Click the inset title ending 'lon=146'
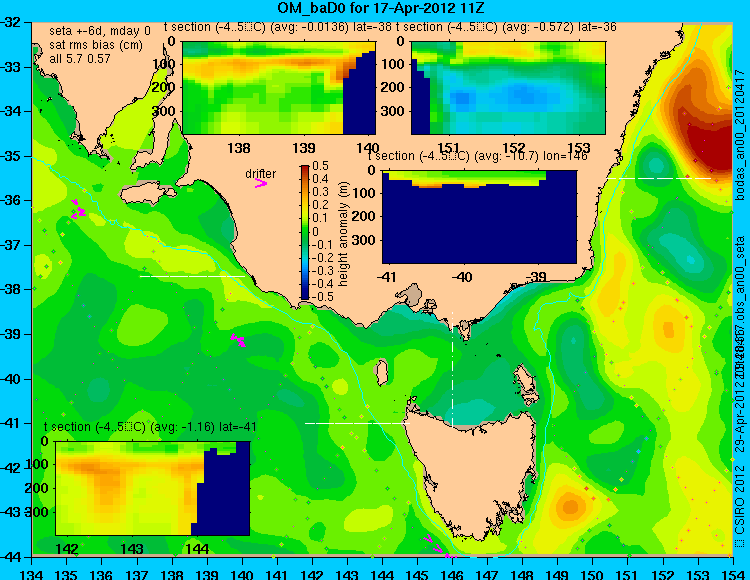750x580 pixels. click(477, 156)
